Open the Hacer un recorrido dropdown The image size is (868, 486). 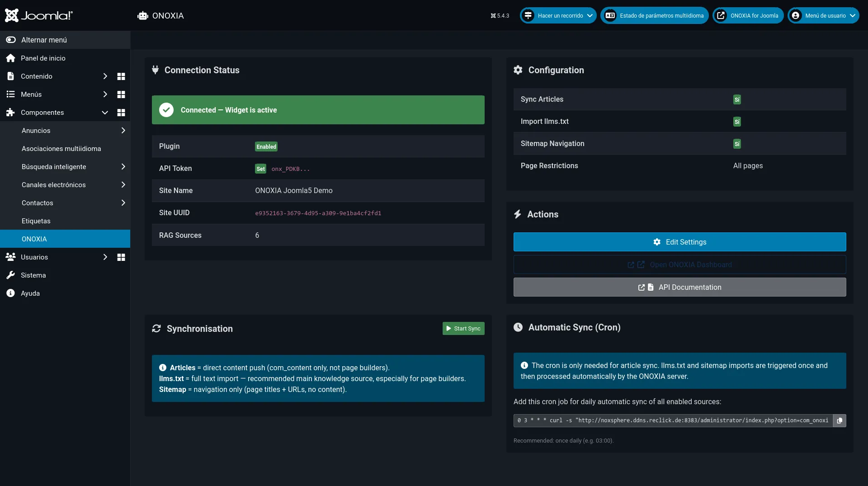click(x=558, y=15)
